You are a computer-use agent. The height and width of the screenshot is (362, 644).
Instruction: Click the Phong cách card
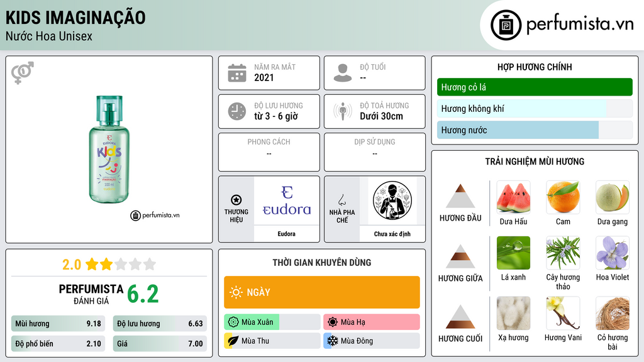point(269,152)
